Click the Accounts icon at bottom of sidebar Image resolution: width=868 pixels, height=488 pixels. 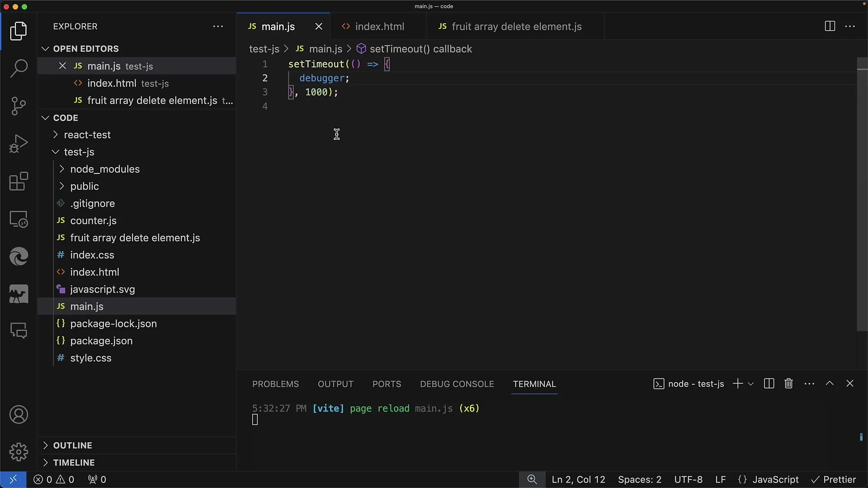[19, 415]
